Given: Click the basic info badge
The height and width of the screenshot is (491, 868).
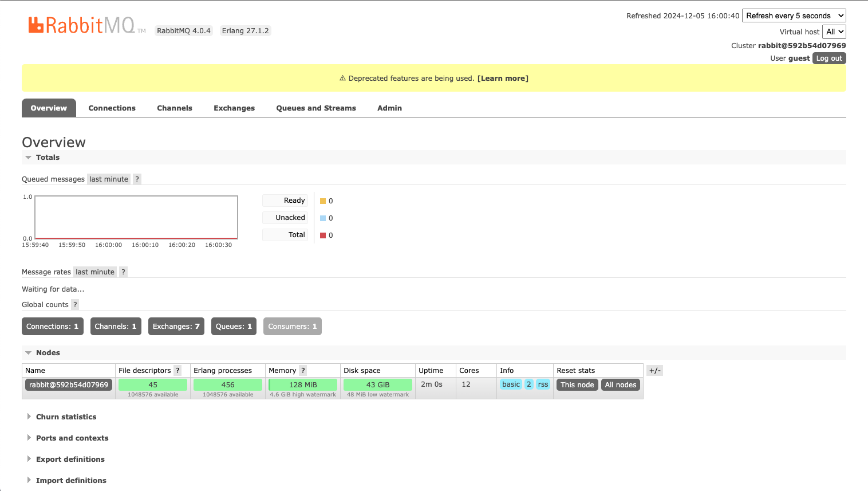Looking at the screenshot, I should point(511,384).
